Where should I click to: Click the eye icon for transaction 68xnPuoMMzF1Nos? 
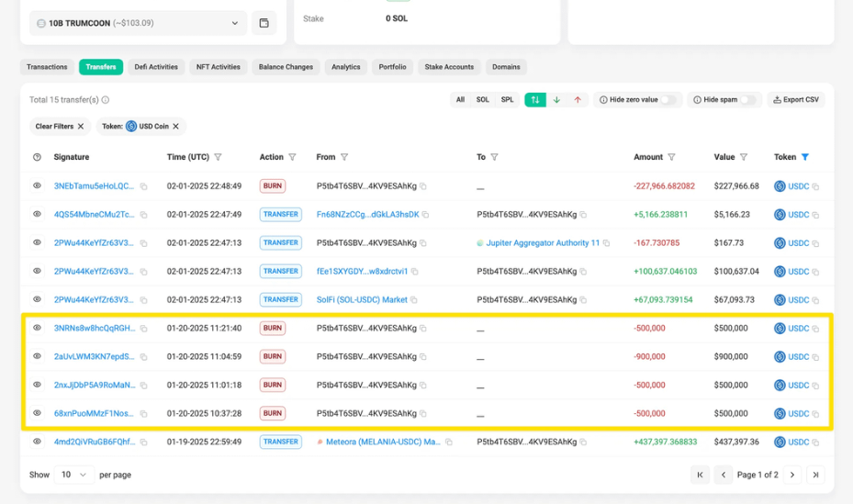coord(38,413)
